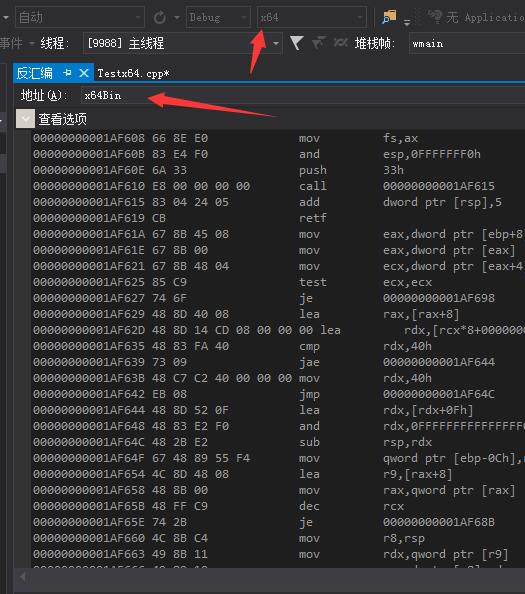The image size is (525, 594).
Task: Open the x64 platform dropdown
Action: pyautogui.click(x=311, y=17)
